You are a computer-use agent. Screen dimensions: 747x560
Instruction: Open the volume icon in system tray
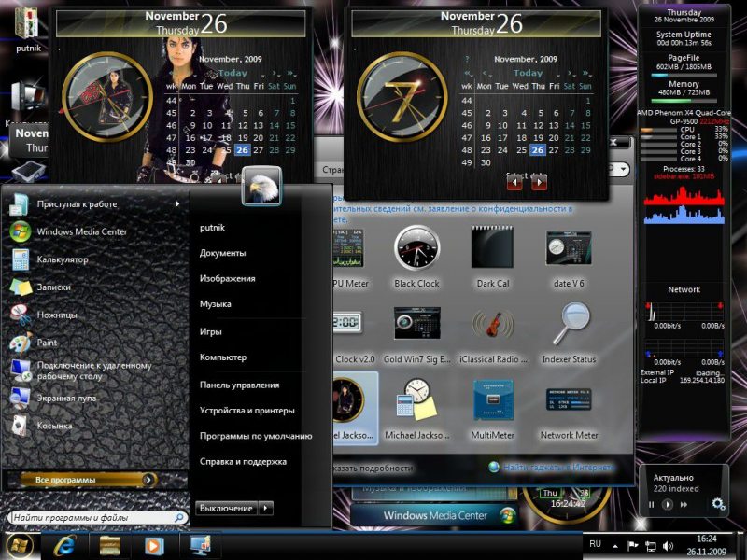click(x=668, y=546)
